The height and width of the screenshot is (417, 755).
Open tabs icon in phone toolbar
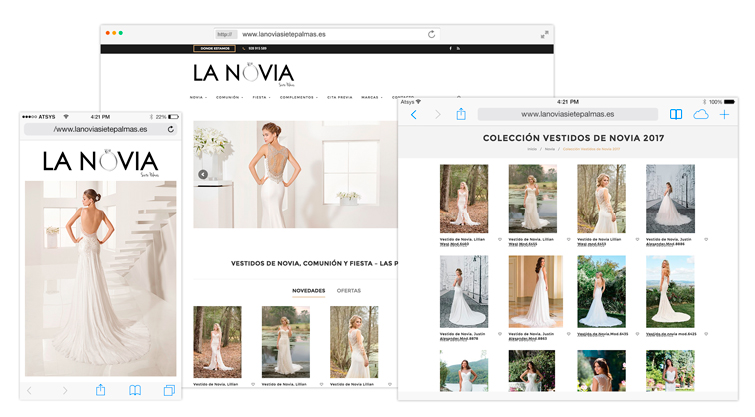tap(169, 391)
